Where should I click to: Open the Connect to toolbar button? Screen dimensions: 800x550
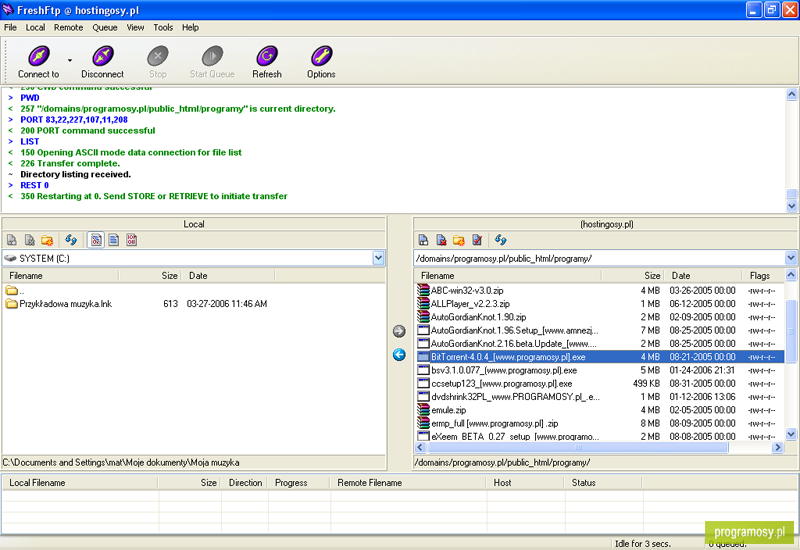click(39, 62)
